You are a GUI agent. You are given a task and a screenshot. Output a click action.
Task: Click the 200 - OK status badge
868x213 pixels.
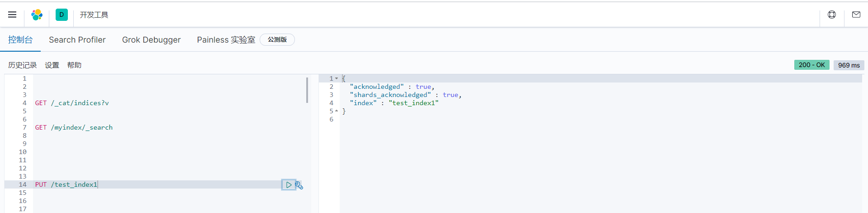click(812, 65)
